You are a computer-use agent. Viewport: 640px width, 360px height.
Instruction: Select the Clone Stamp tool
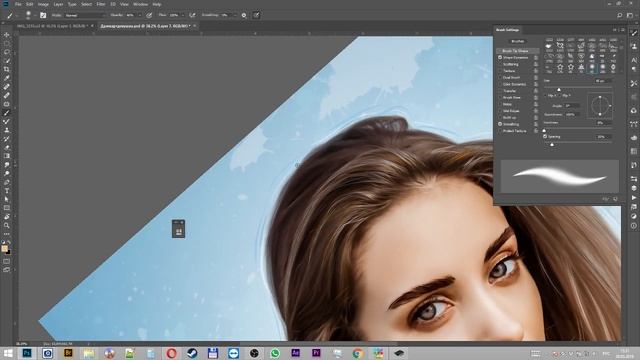[7, 130]
